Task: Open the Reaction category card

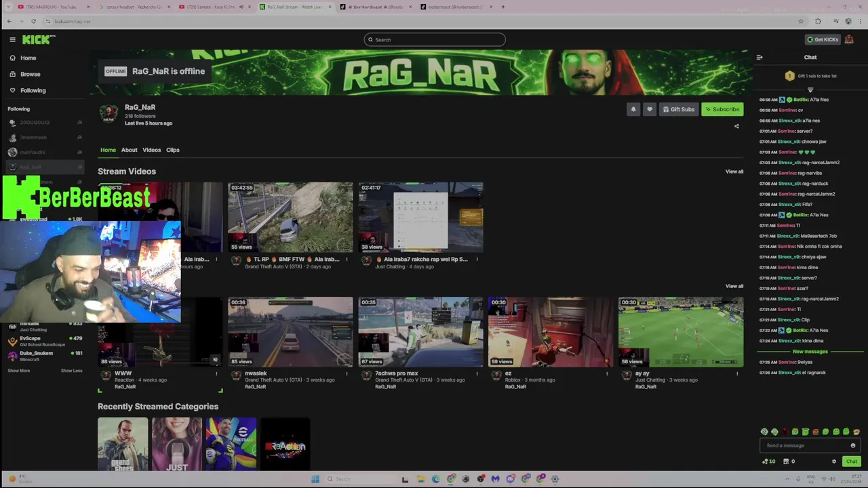Action: point(285,444)
